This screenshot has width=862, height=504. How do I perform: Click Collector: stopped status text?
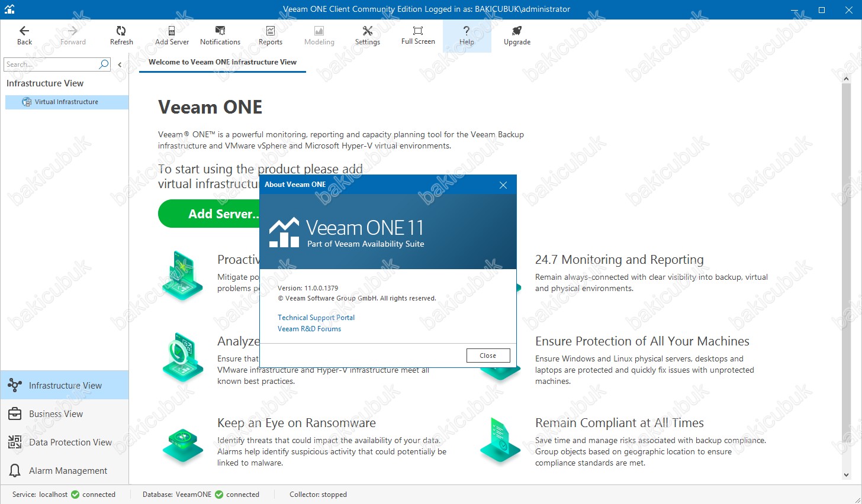(x=318, y=495)
